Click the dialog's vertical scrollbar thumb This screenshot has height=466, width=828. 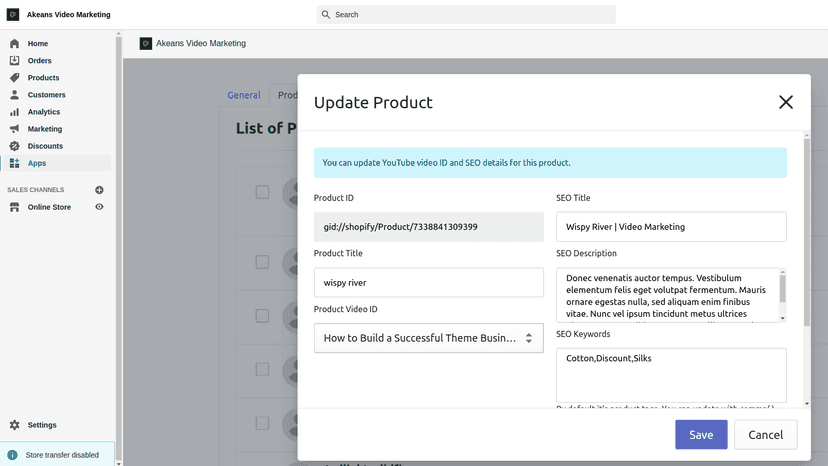tap(806, 232)
